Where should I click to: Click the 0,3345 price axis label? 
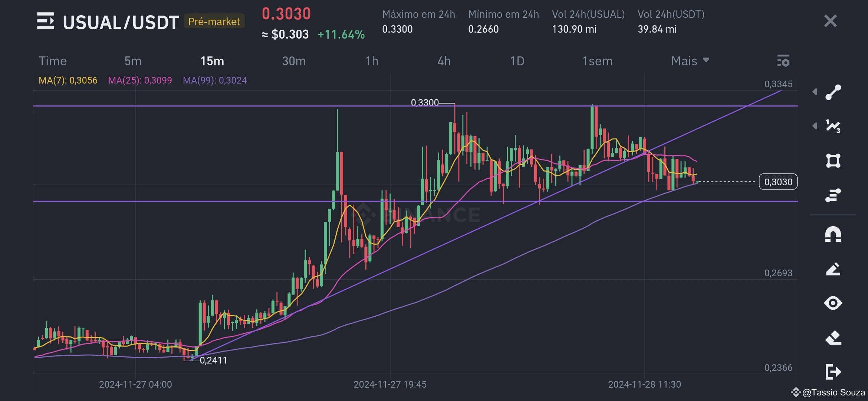778,84
